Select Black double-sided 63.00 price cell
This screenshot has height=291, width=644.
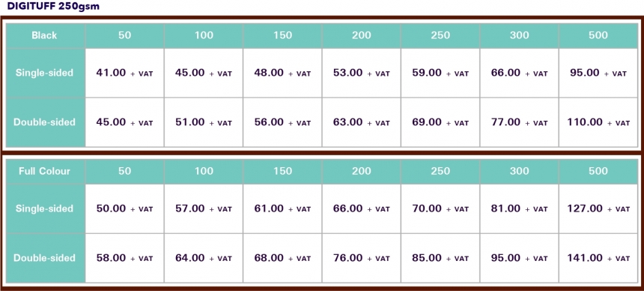tap(361, 122)
